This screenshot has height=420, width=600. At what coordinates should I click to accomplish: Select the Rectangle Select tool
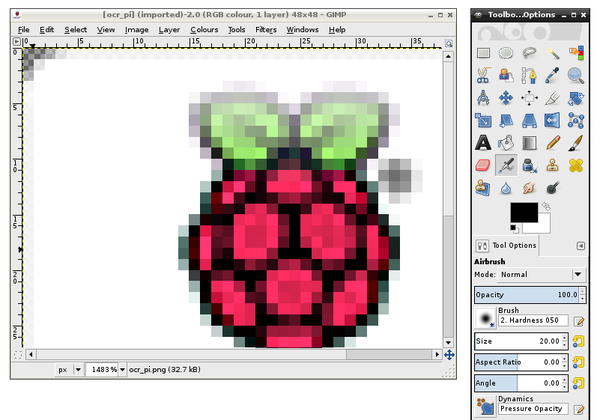[483, 53]
